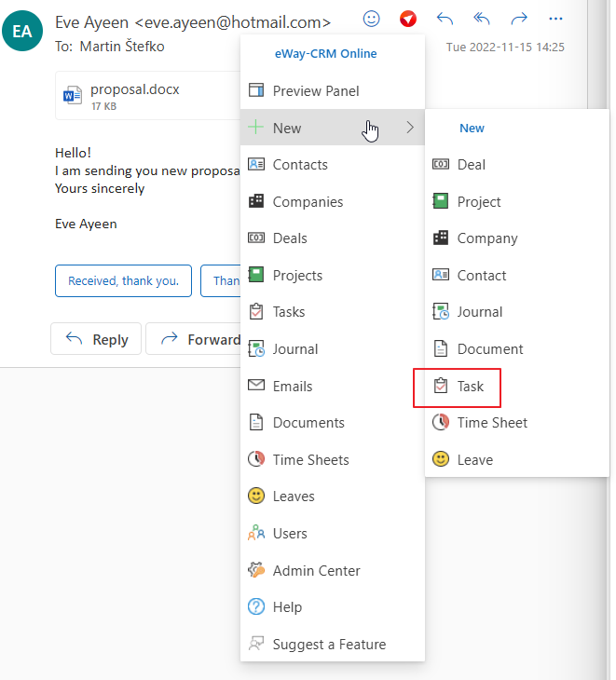Click the Forward button below message
The width and height of the screenshot is (616, 680).
click(194, 339)
